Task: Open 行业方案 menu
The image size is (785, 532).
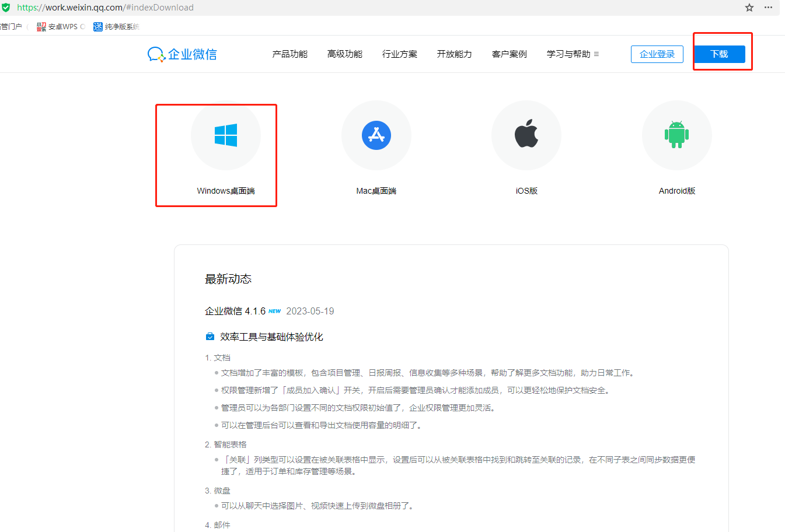Action: (x=399, y=54)
